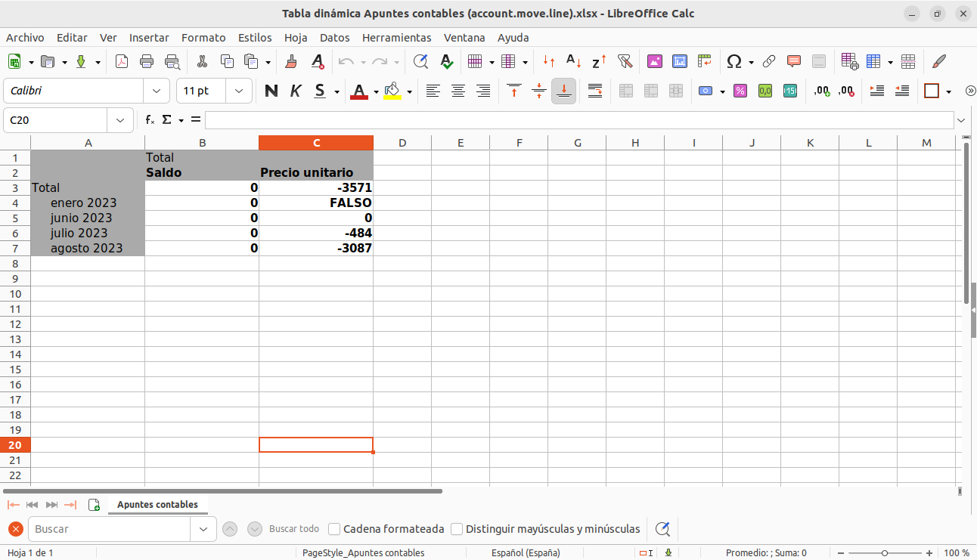
Task: Open font name dropdown
Action: pos(157,91)
